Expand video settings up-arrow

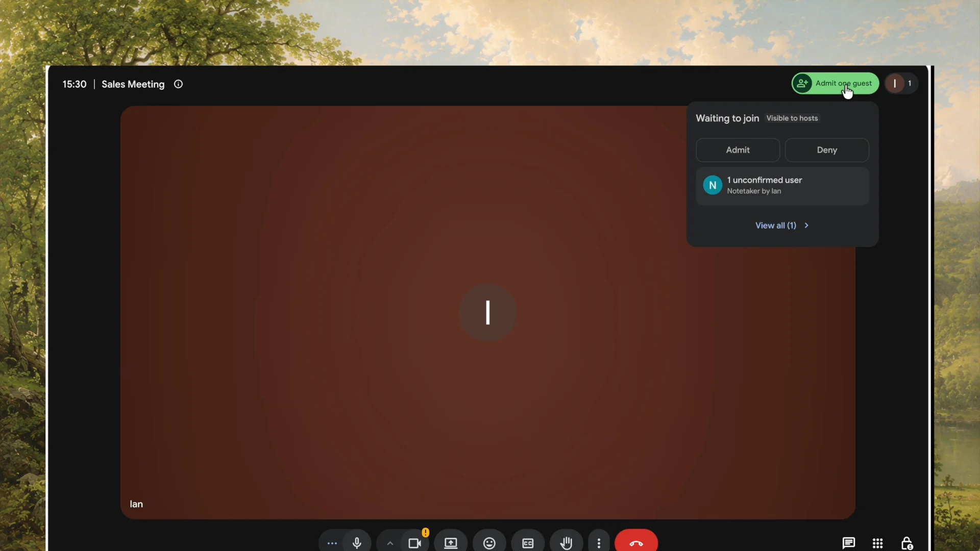click(390, 543)
